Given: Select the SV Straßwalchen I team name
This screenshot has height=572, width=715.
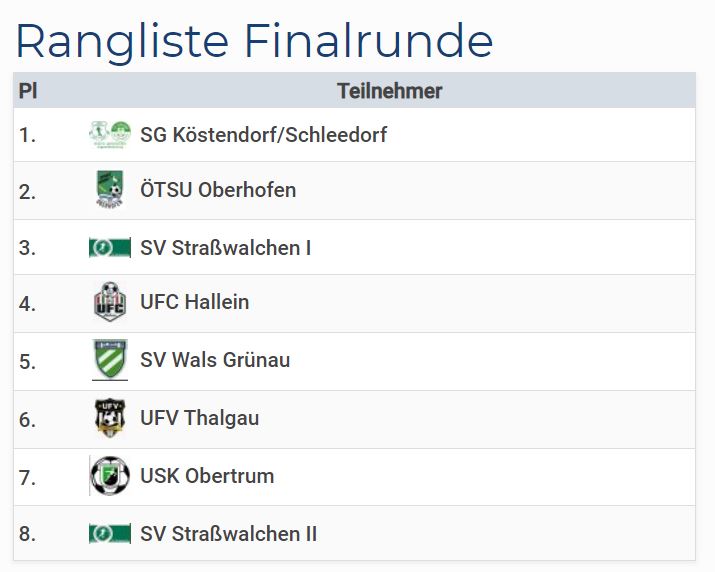Looking at the screenshot, I should [x=226, y=247].
